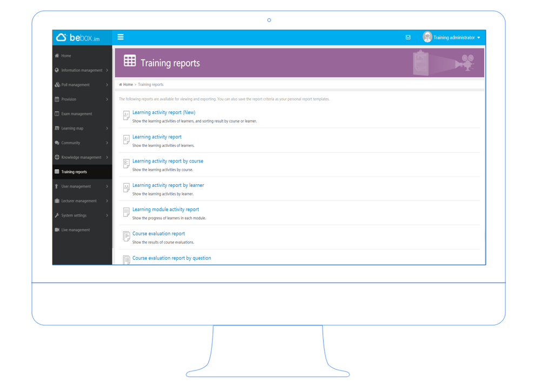This screenshot has width=547, height=392.
Task: Click the Course evaluation report by question icon
Action: pyautogui.click(x=126, y=260)
